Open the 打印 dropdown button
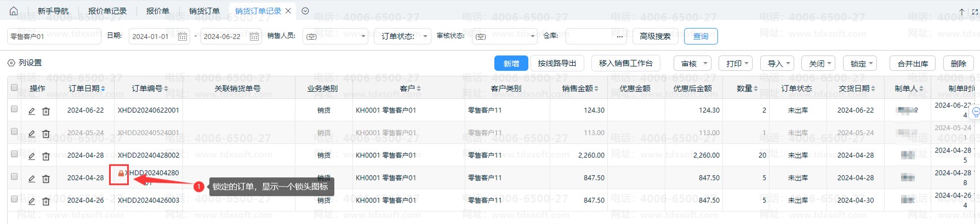This screenshot has height=224, width=980. coord(738,64)
